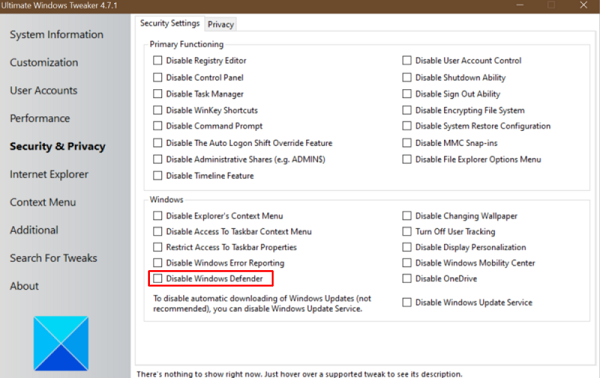The image size is (600, 378).
Task: Enable Disable WinKey Shortcuts option
Action: [157, 110]
